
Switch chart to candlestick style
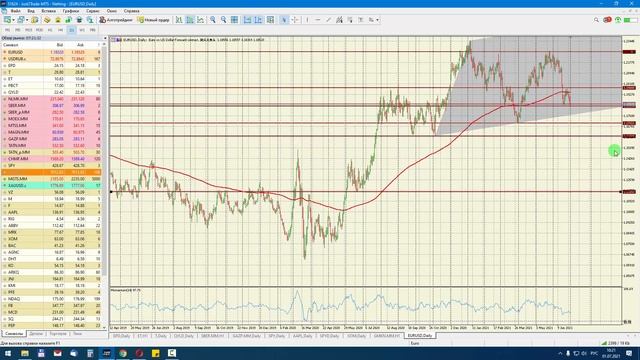(x=190, y=20)
